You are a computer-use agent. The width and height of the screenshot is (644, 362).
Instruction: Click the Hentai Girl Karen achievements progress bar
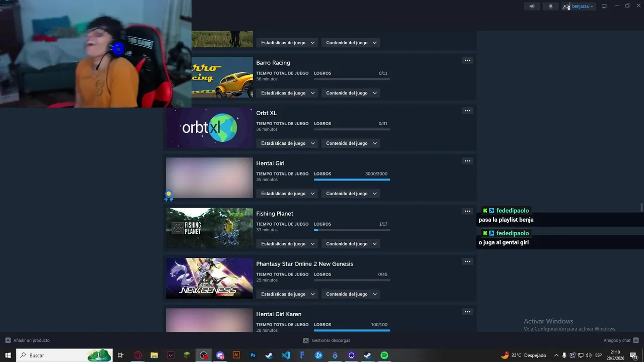(352, 330)
